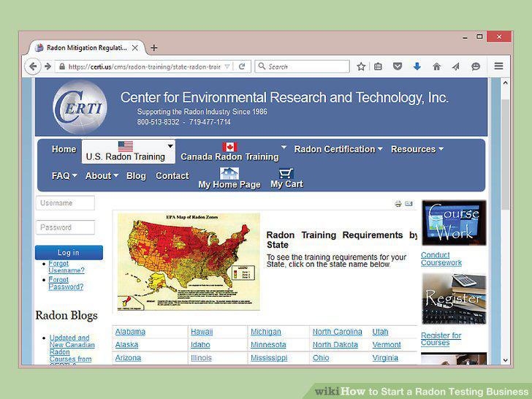Click the browser forward arrow button
This screenshot has width=532, height=399.
pyautogui.click(x=47, y=66)
